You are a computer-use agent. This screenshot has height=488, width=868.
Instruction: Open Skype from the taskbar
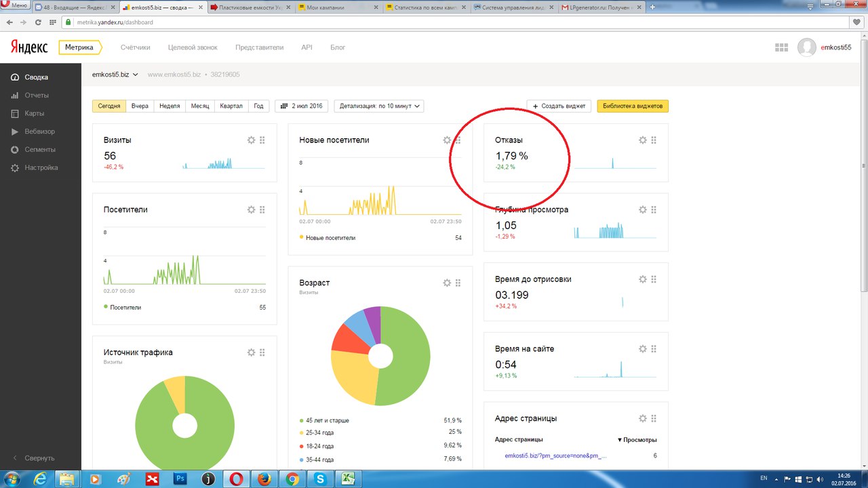[321, 479]
